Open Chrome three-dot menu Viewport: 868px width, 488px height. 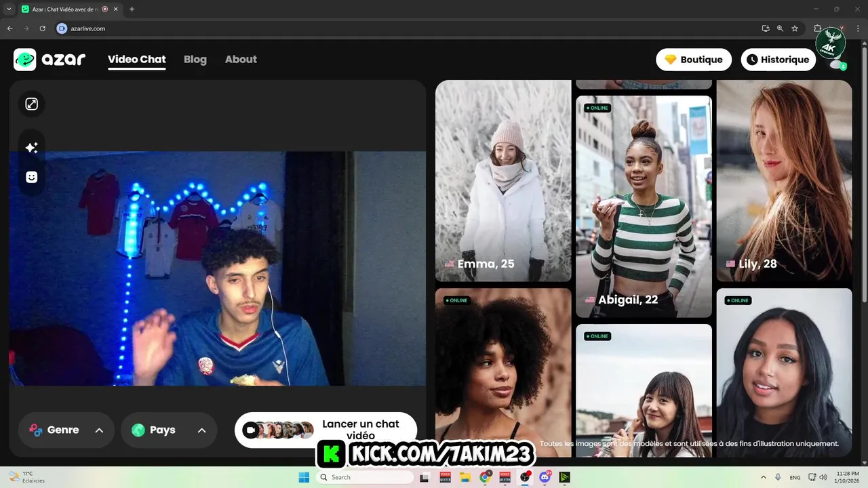click(x=858, y=28)
